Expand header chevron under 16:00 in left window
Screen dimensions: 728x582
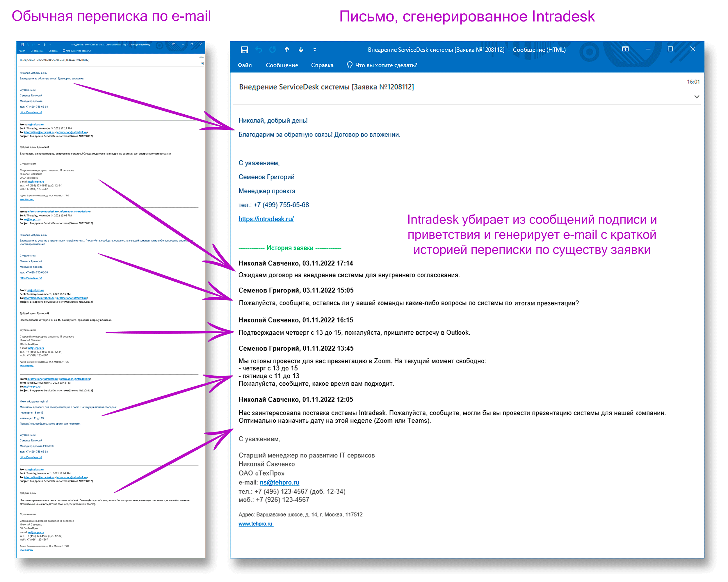[x=202, y=63]
